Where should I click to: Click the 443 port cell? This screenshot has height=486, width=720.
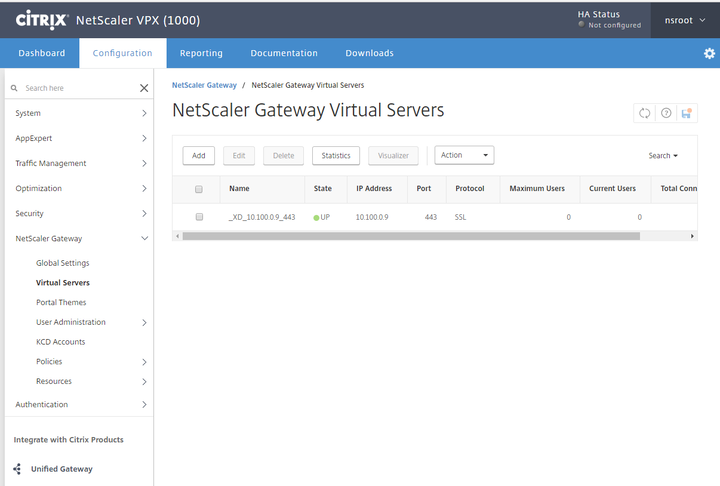pyautogui.click(x=431, y=217)
